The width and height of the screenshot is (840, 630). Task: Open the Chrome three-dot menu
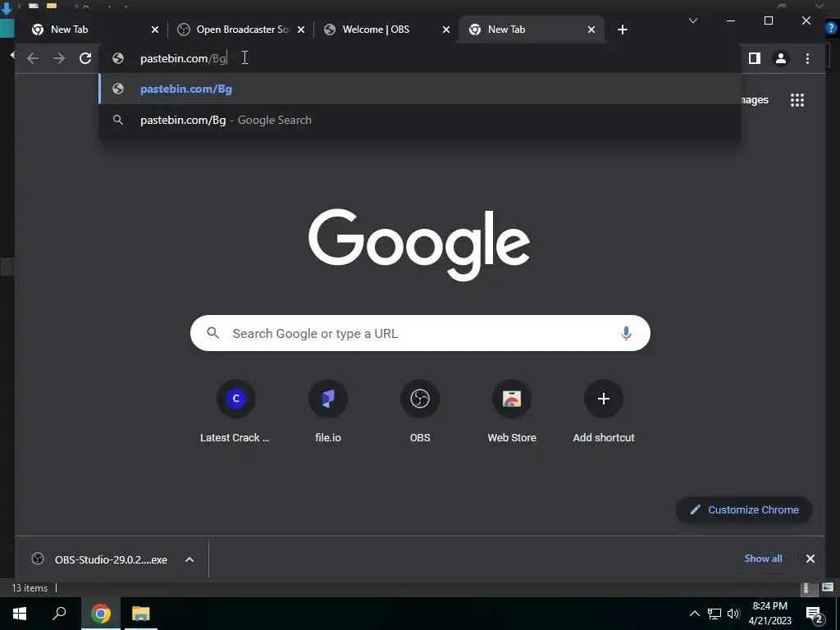click(807, 58)
